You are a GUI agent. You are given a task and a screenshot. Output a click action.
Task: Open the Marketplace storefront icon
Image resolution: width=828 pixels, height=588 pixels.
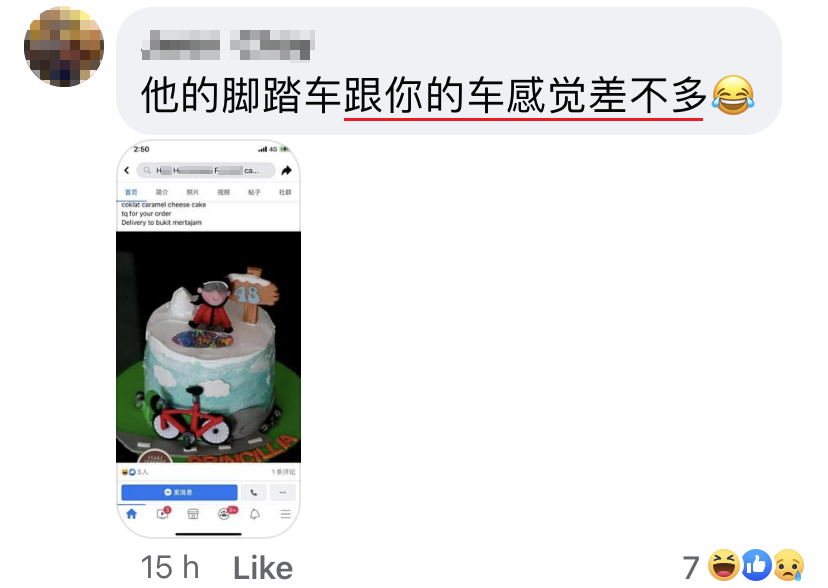tap(193, 514)
